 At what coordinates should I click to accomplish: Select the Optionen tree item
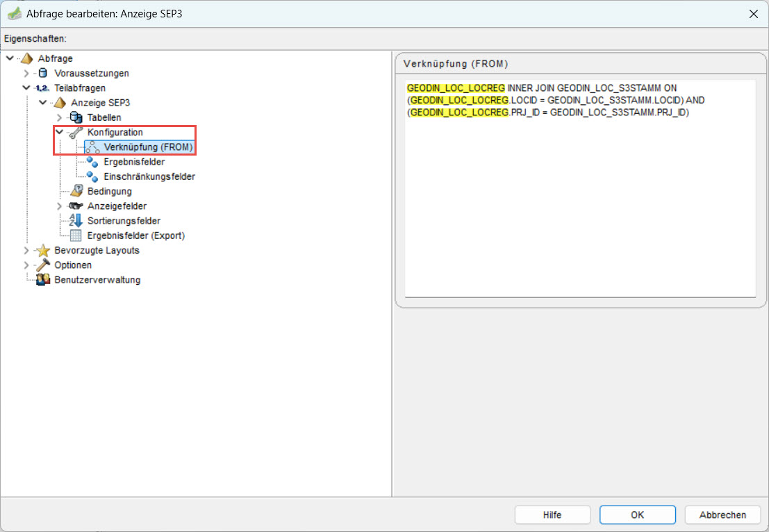[73, 265]
